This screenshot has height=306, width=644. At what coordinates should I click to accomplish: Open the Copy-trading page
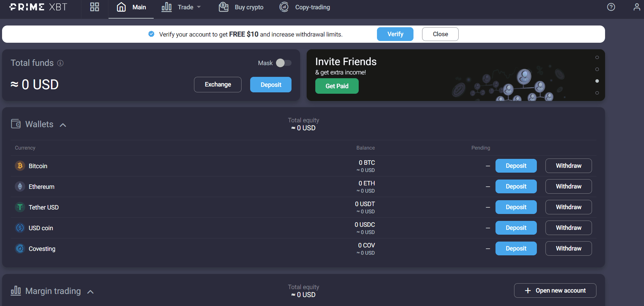pyautogui.click(x=305, y=7)
